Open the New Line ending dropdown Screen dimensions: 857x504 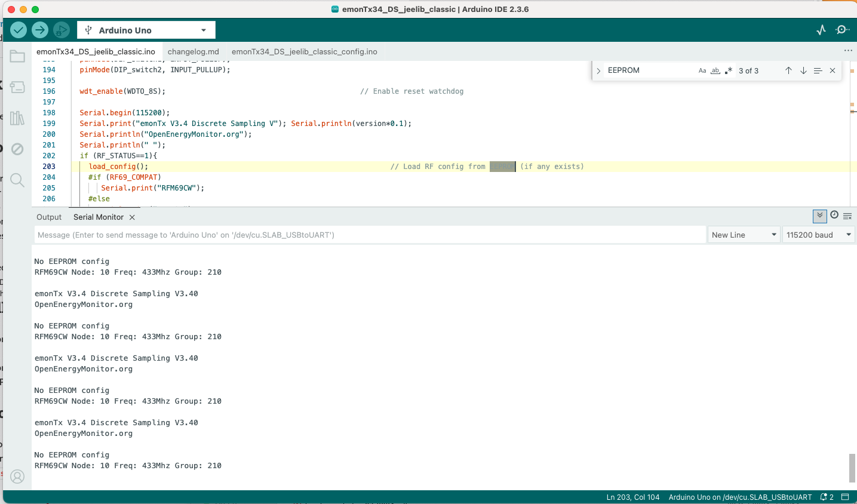[x=744, y=235]
